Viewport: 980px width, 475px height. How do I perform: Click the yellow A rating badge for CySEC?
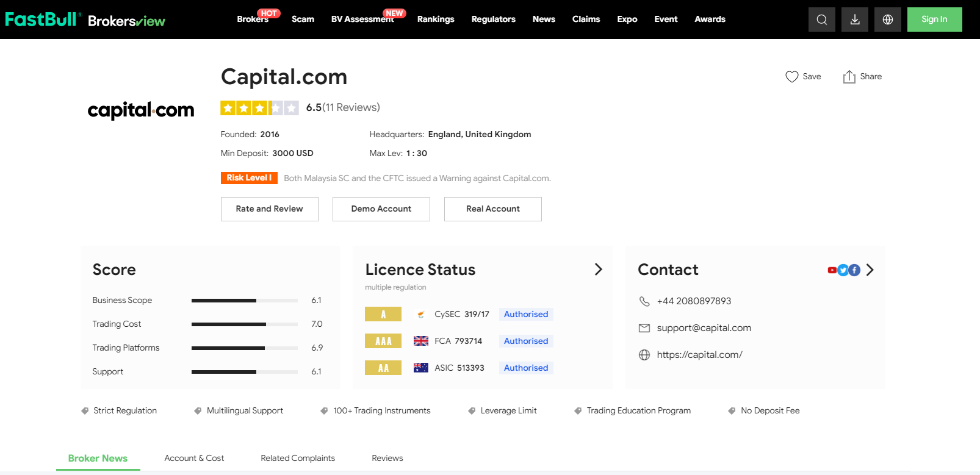pyautogui.click(x=383, y=314)
